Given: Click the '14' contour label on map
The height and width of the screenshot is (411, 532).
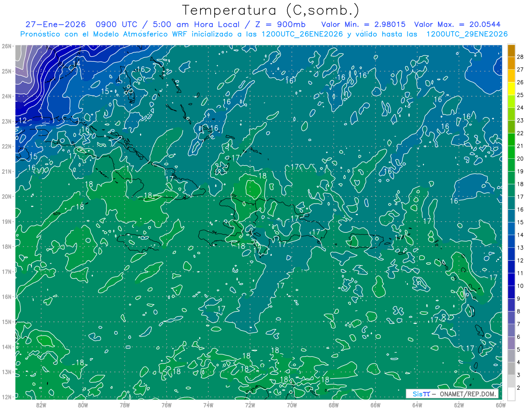Looking at the screenshot, I should [x=76, y=63].
